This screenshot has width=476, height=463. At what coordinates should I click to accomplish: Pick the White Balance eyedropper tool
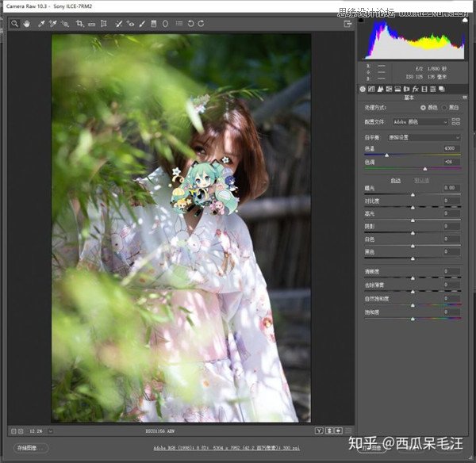[41, 24]
